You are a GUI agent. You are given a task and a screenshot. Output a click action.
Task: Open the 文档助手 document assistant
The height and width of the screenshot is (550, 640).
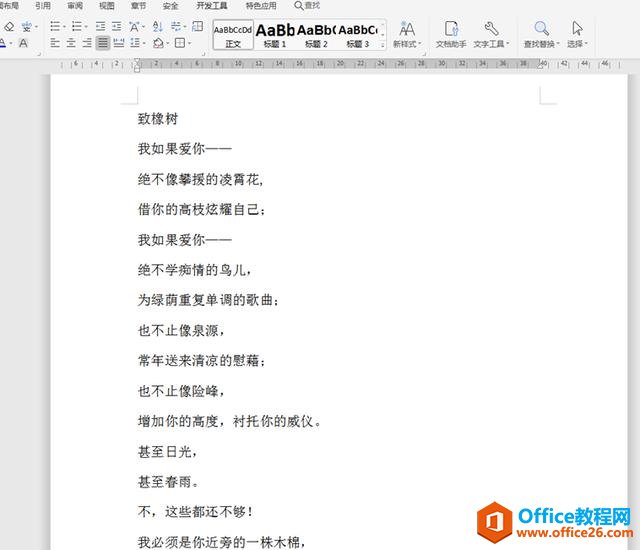[451, 34]
